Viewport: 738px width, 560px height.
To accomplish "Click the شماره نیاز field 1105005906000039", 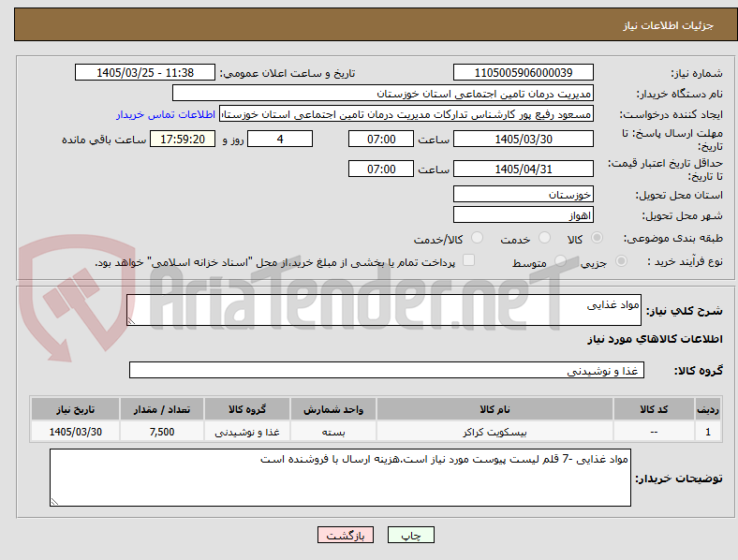I will point(523,72).
